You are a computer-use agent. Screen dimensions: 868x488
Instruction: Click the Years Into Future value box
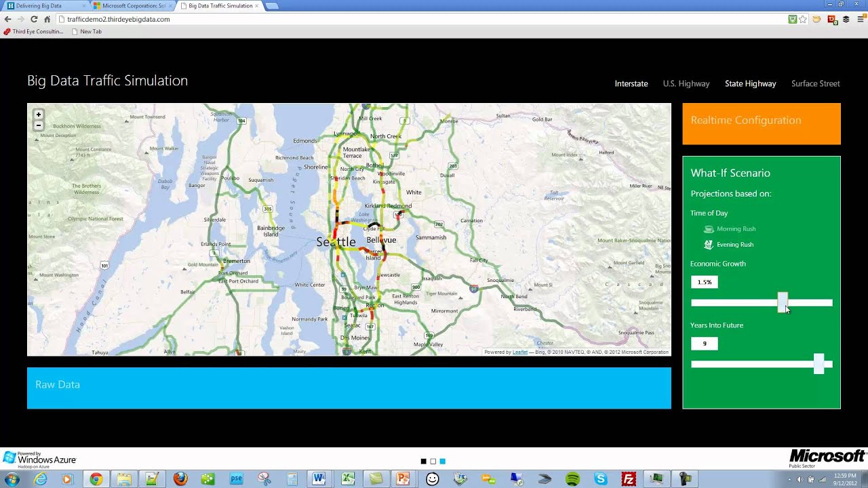[x=705, y=344]
